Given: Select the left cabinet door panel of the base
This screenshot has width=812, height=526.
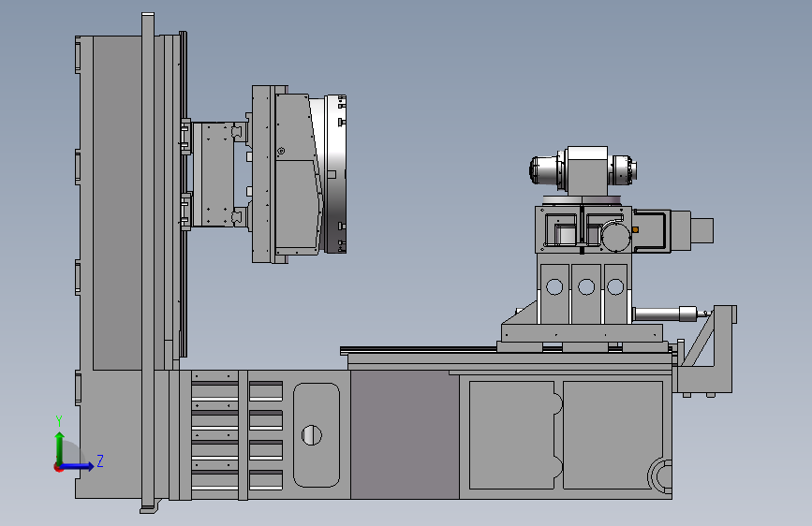Looking at the screenshot, I should 511,435.
